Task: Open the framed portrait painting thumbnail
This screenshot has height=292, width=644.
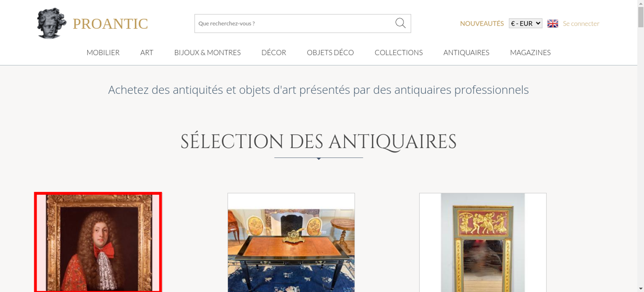Action: coord(98,242)
